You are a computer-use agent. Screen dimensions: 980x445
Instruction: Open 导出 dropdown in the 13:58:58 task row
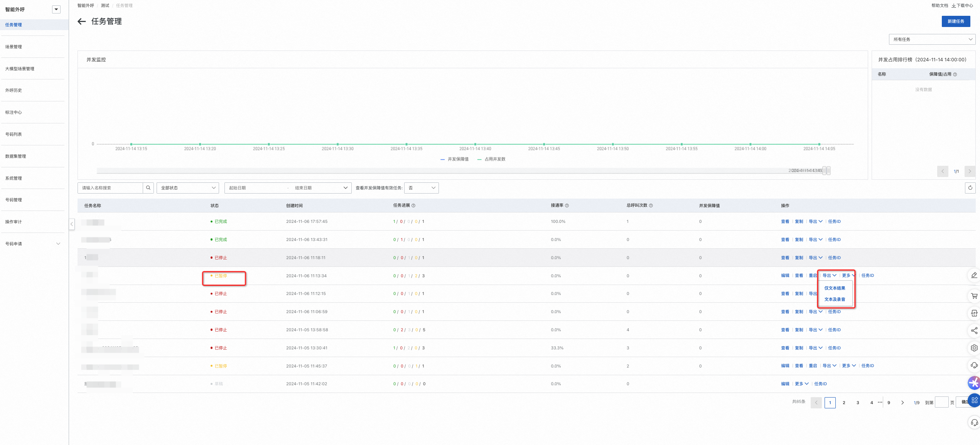tap(815, 330)
